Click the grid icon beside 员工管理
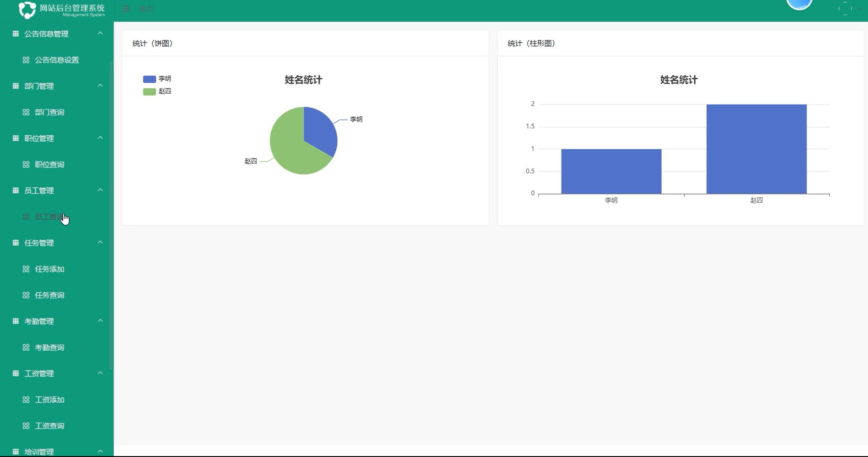 (x=16, y=190)
